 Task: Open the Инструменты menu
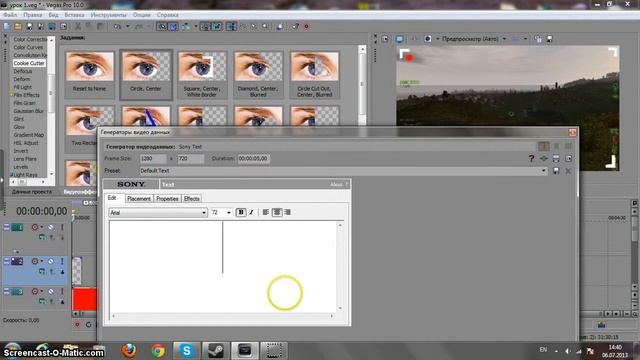coord(109,15)
